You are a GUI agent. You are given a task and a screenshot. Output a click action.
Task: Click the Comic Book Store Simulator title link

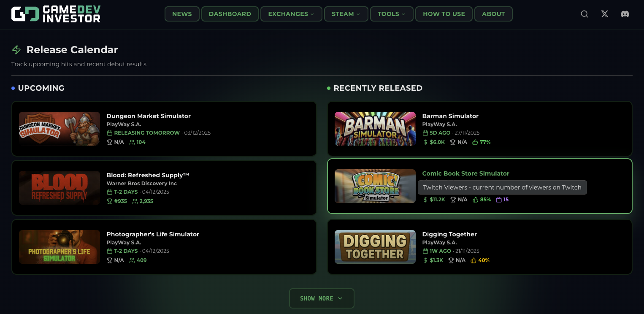pos(465,173)
